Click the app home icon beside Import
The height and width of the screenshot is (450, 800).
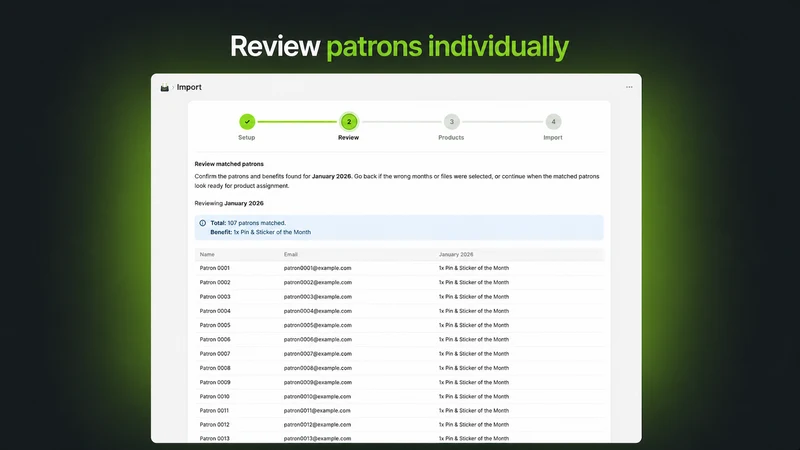click(x=164, y=87)
